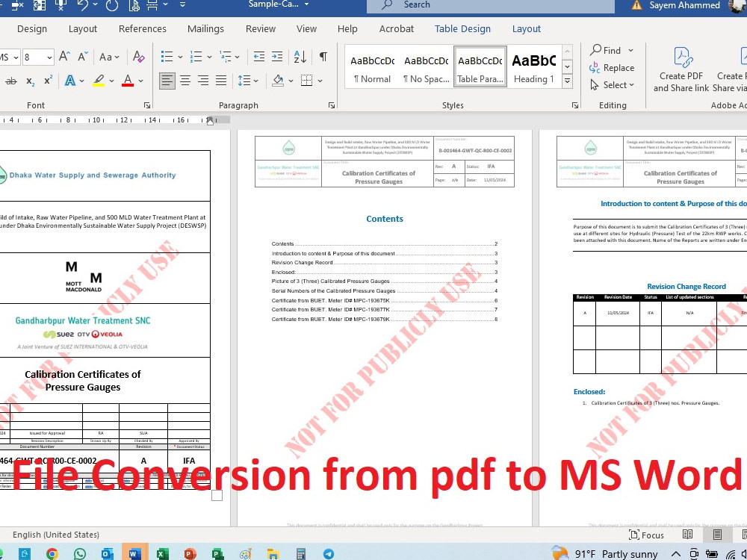Open the Change Case Aa dropdown

[x=109, y=57]
